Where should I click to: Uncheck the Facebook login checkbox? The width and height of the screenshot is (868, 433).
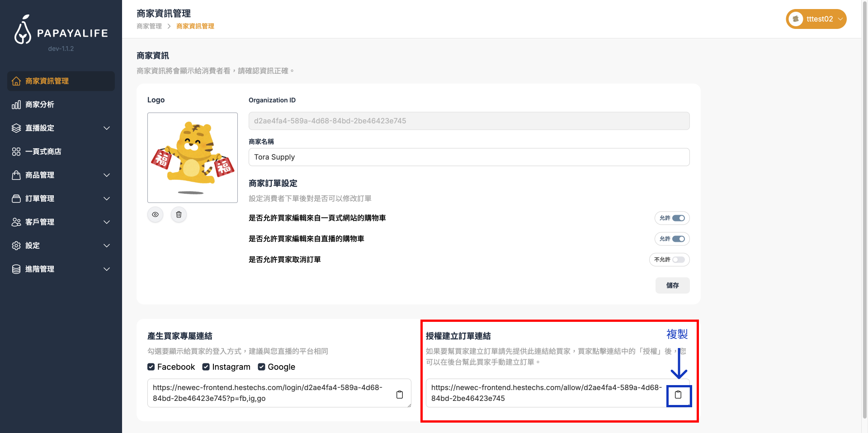[151, 367]
